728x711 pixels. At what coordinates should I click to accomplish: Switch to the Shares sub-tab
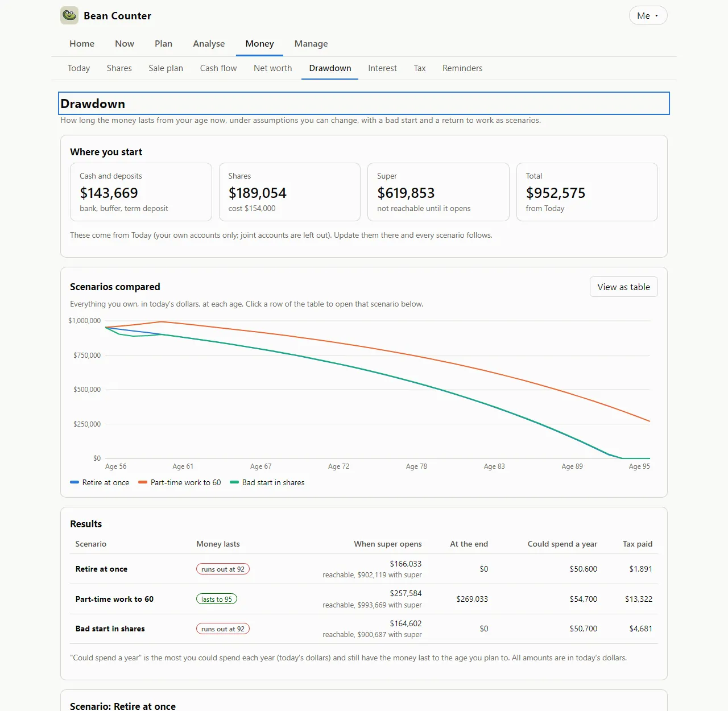click(x=119, y=68)
